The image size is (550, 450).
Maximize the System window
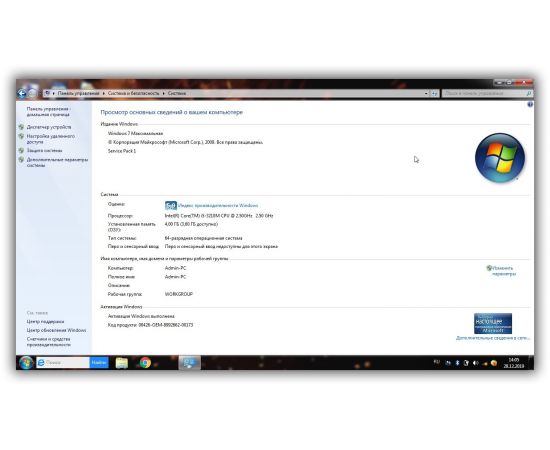tap(510, 82)
